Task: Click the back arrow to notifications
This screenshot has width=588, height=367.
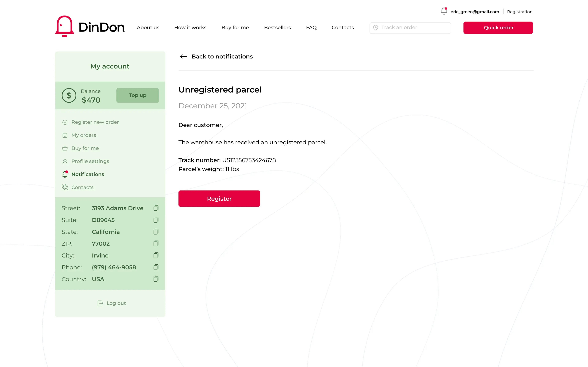Action: pos(183,57)
